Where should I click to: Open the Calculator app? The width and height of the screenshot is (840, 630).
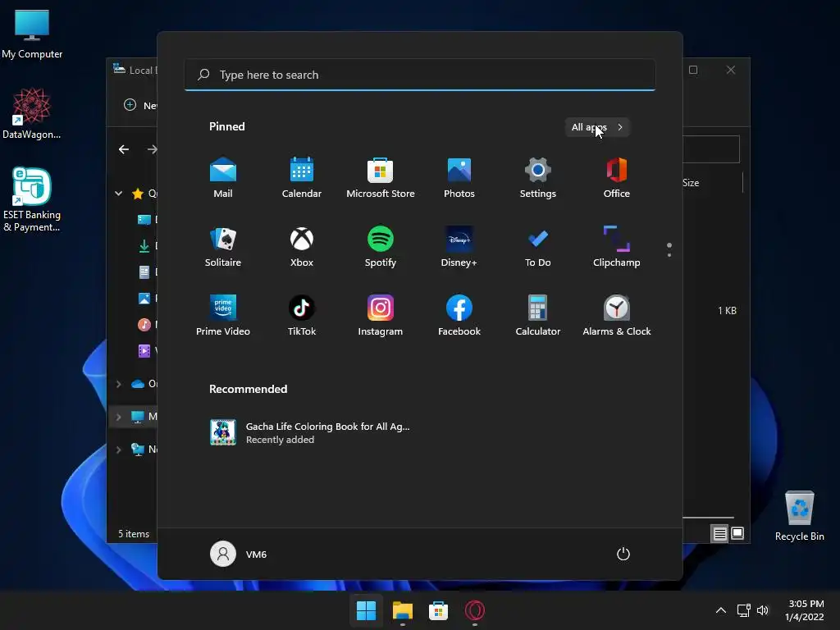[538, 316]
